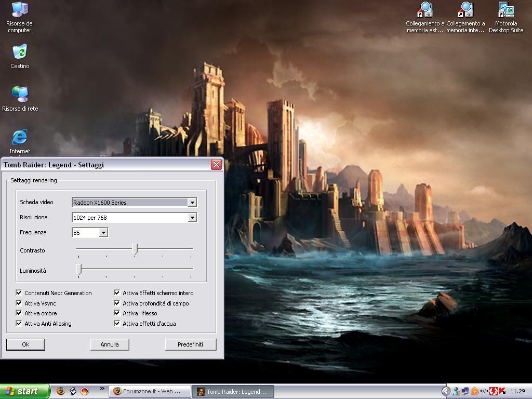
Task: Launch Firefox from the quick launch bar
Action: (x=61, y=391)
